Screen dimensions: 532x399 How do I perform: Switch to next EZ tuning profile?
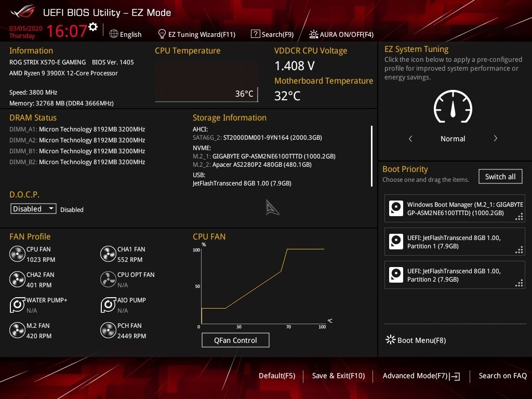click(495, 138)
